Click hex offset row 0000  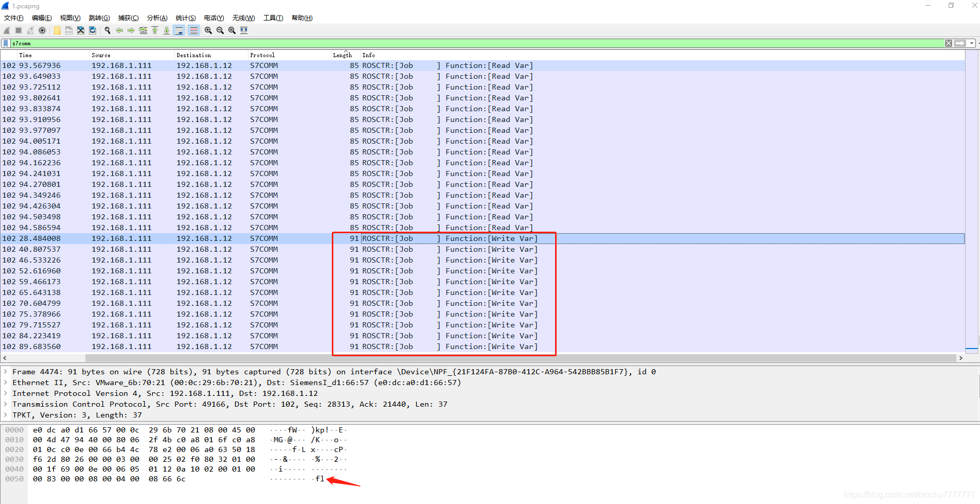click(x=14, y=430)
